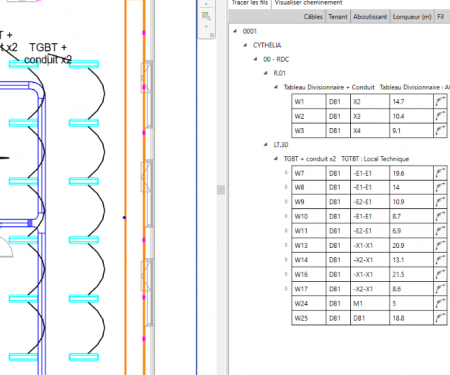
Task: Click the green zoom-table icon in vertical toolbar
Action: click(206, 16)
